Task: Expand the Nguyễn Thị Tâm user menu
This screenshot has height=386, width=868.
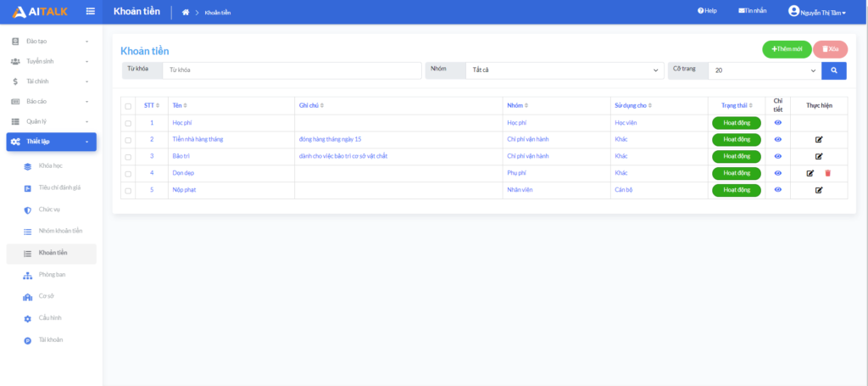Action: tap(817, 12)
